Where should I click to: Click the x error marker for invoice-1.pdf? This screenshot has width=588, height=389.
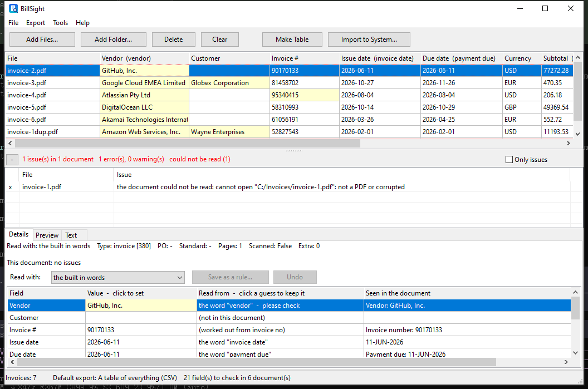click(x=11, y=188)
